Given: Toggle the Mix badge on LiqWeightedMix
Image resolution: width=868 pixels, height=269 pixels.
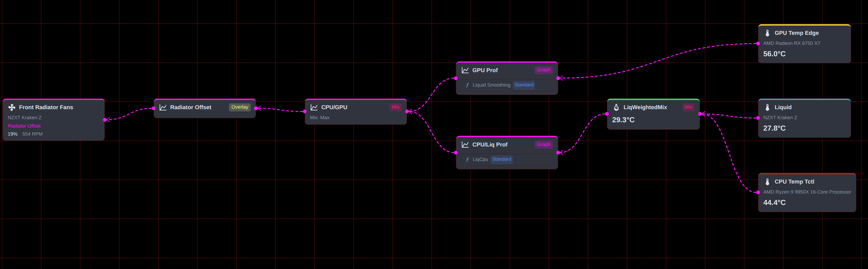Looking at the screenshot, I should point(689,107).
